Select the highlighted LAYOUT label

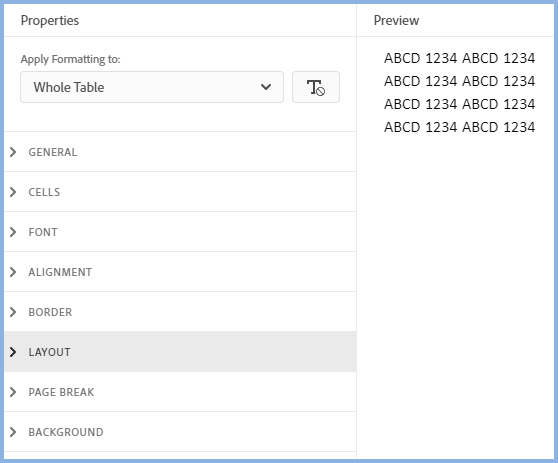point(49,352)
